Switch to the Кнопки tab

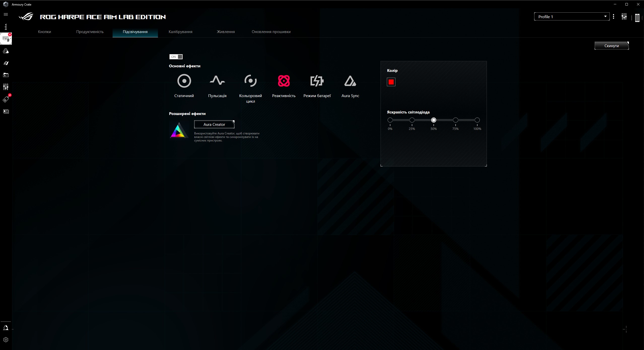click(45, 32)
